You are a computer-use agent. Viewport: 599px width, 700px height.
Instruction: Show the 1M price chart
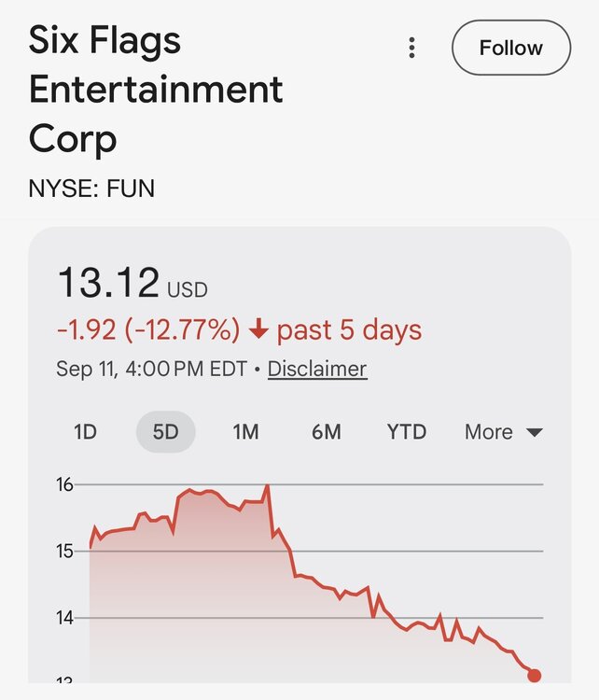pos(245,432)
